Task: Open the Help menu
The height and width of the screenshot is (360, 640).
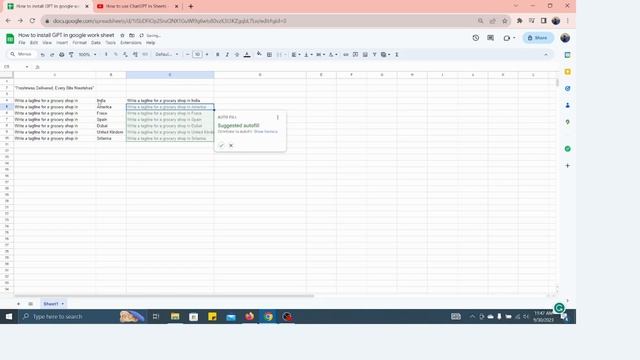Action: pyautogui.click(x=151, y=42)
